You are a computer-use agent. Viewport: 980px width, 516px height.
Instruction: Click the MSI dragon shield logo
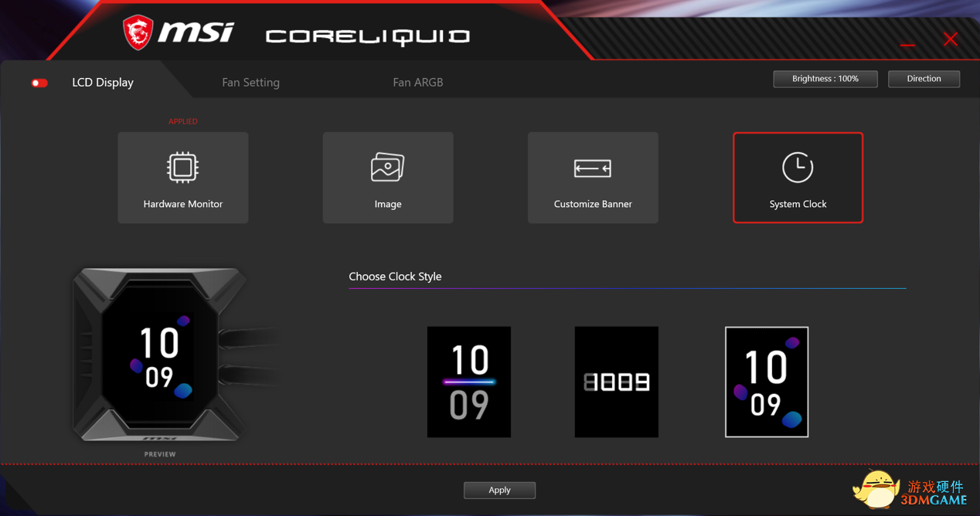pyautogui.click(x=138, y=33)
